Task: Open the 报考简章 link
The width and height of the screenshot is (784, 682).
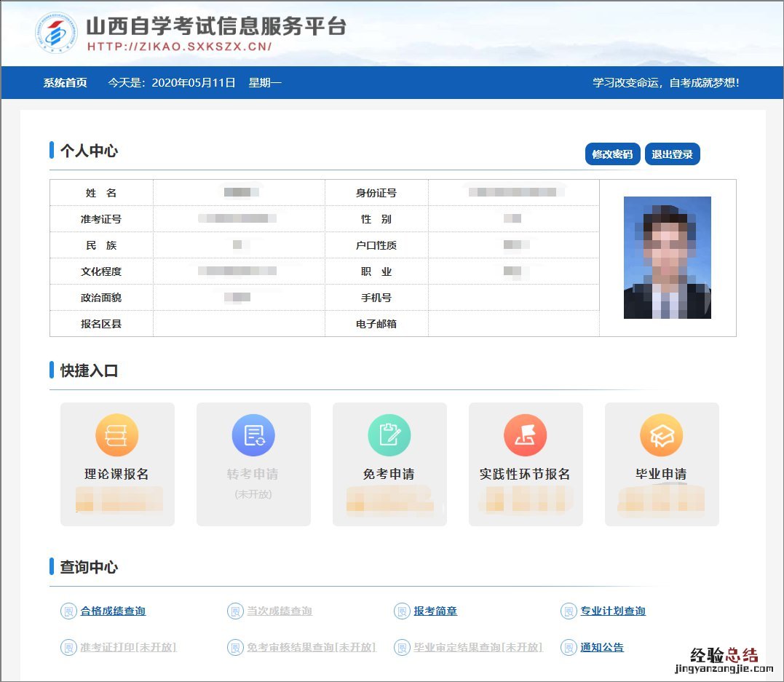Action: [435, 611]
